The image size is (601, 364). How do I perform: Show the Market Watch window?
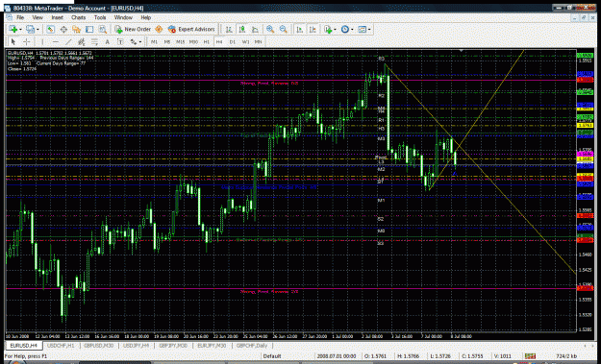point(50,29)
